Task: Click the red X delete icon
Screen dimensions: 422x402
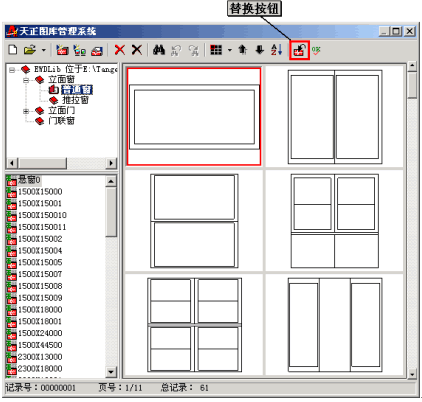Action: 120,50
